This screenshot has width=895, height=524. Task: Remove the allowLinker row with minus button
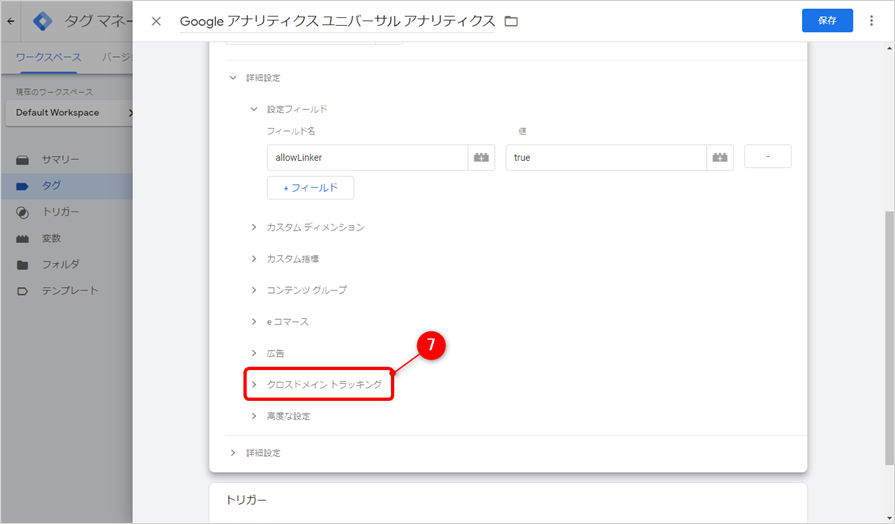tap(768, 156)
